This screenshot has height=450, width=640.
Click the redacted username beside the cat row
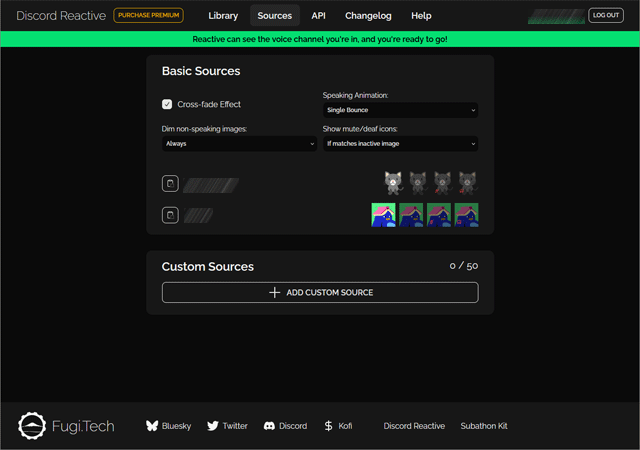[211, 185]
